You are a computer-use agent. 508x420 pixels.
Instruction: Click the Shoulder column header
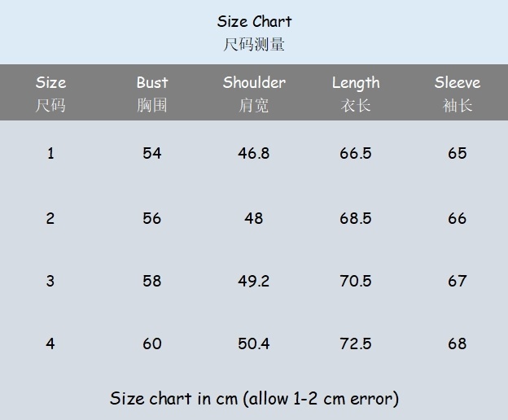254,83
